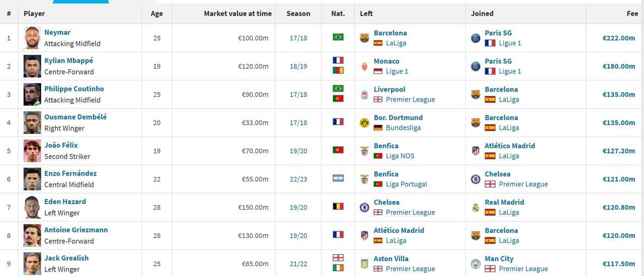Image resolution: width=644 pixels, height=276 pixels.
Task: Sort table by Fee column header
Action: (x=632, y=14)
